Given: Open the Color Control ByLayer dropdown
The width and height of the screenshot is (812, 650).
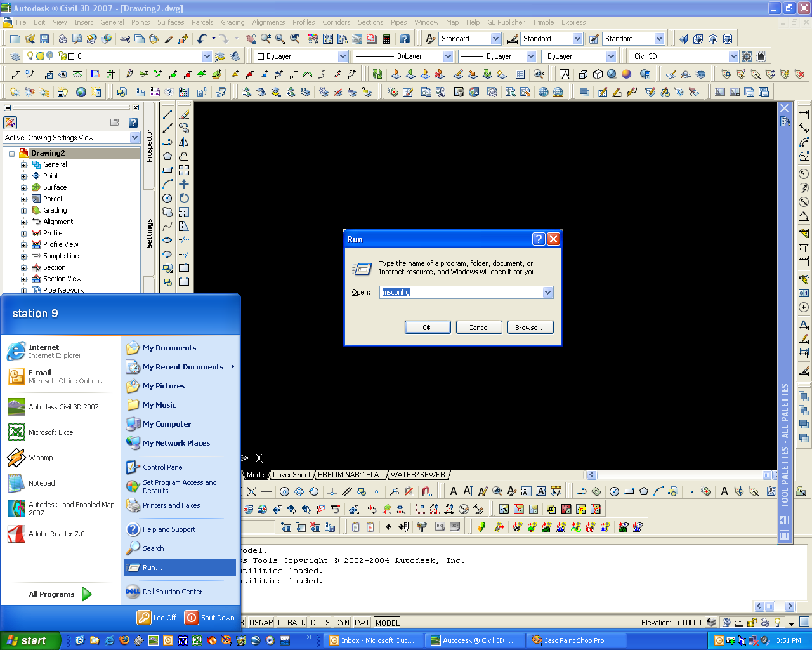Looking at the screenshot, I should click(343, 56).
